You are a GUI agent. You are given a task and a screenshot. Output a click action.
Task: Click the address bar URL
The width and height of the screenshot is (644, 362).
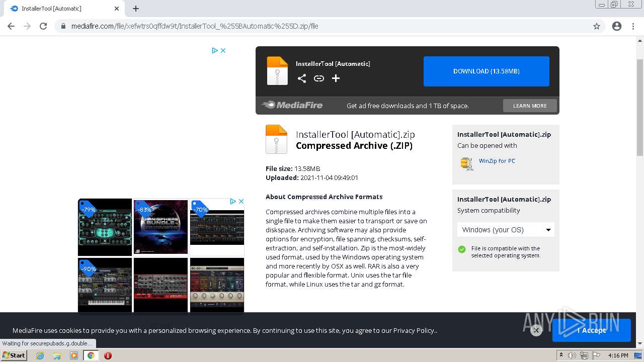[x=195, y=26]
